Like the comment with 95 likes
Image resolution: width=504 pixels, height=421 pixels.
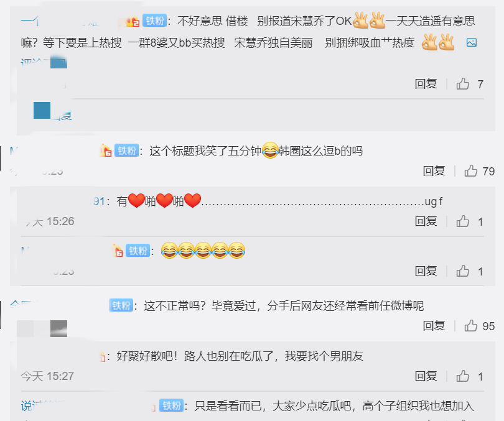[471, 326]
